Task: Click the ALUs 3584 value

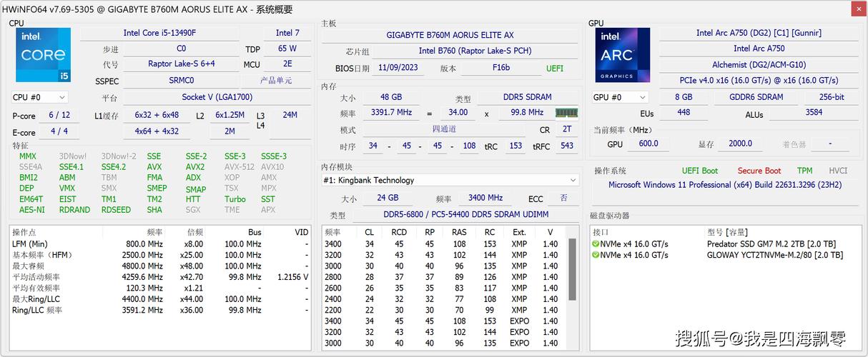Action: [x=814, y=113]
